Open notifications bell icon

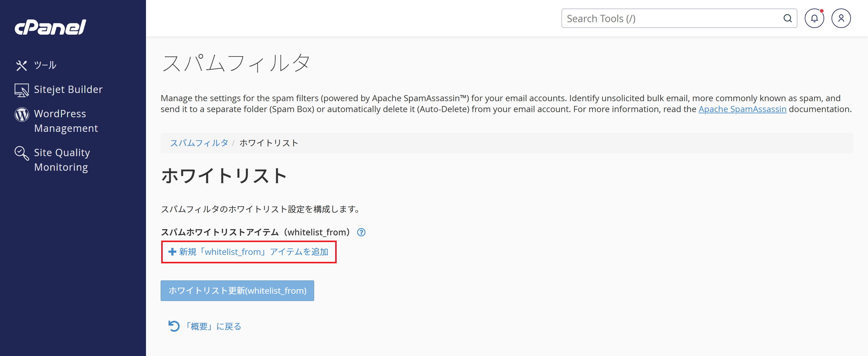point(814,19)
